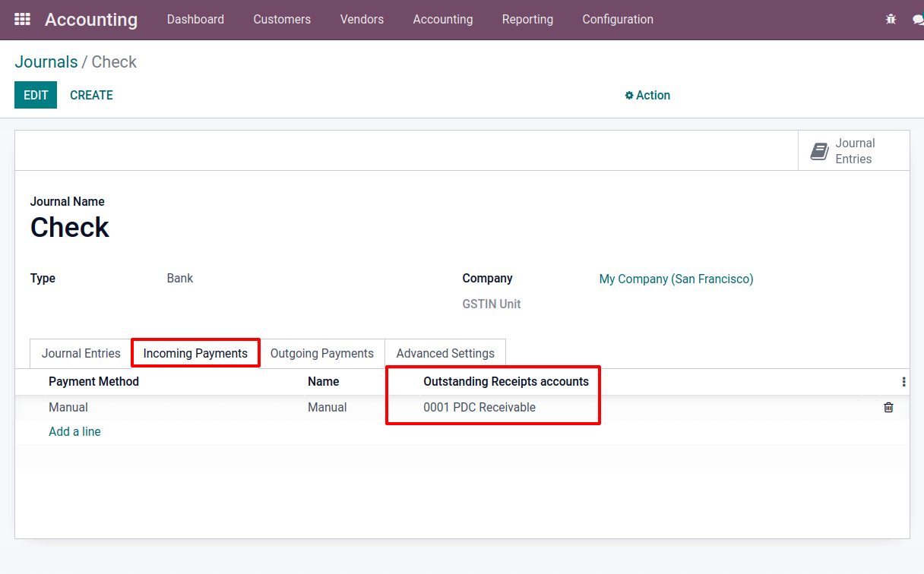
Task: Select the Incoming Payments tab
Action: [x=195, y=354]
